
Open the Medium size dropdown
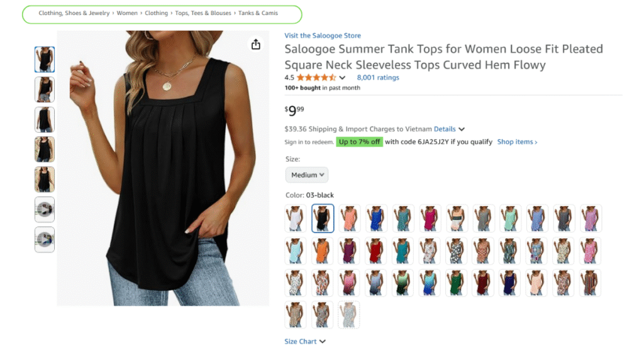[x=307, y=175]
